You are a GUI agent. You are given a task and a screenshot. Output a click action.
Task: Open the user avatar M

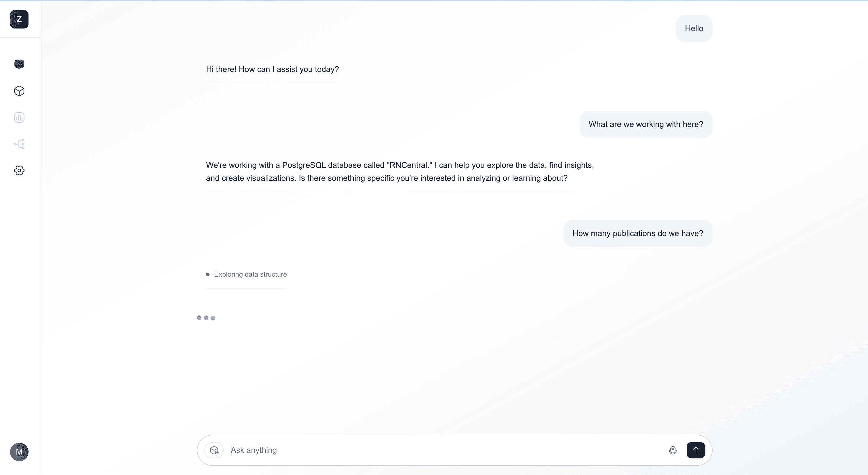(x=19, y=452)
